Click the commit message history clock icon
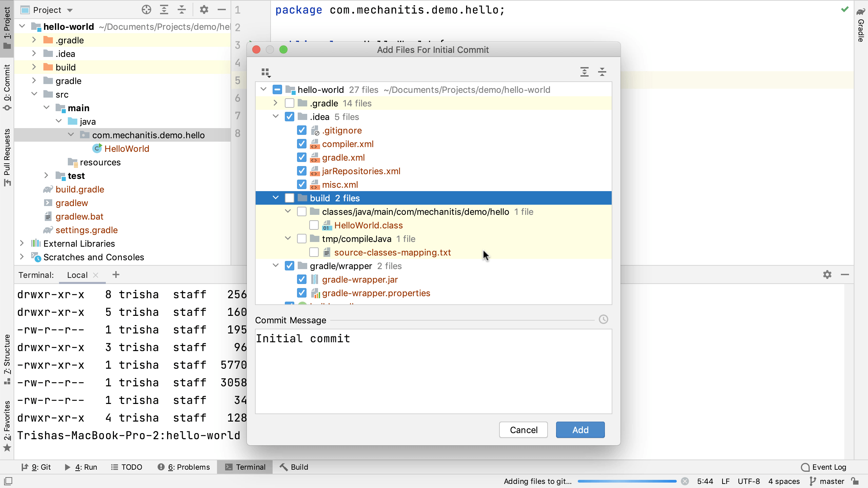This screenshot has height=488, width=868. click(603, 319)
